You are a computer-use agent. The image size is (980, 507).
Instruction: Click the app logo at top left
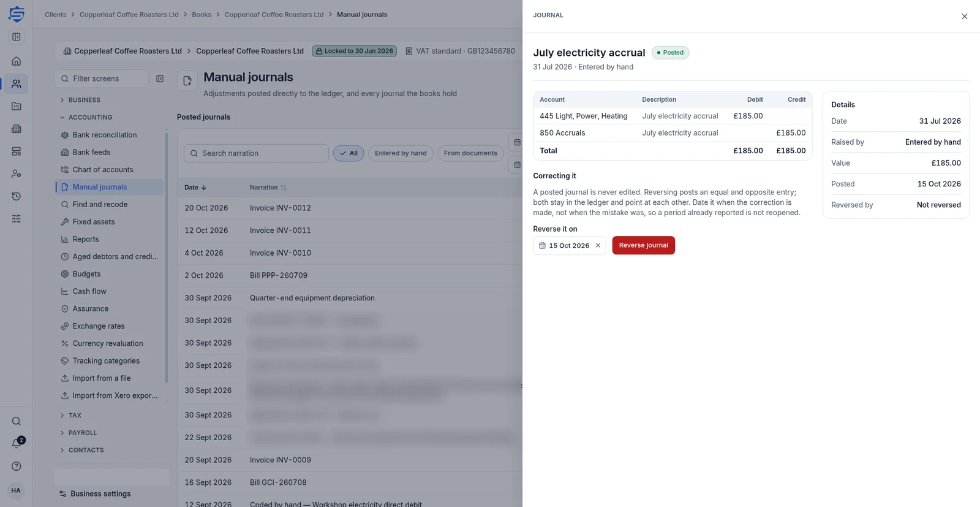(x=17, y=14)
